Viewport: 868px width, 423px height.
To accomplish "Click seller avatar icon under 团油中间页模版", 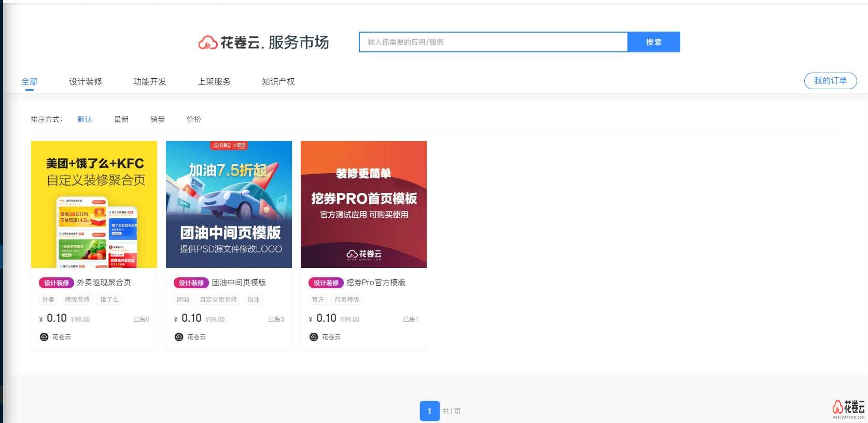I will 179,337.
